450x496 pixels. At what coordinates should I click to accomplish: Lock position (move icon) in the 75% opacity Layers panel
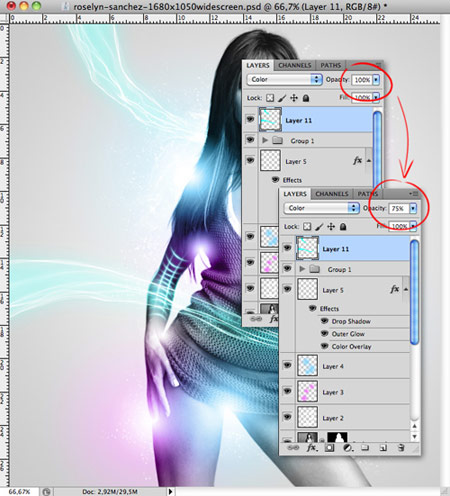(331, 227)
